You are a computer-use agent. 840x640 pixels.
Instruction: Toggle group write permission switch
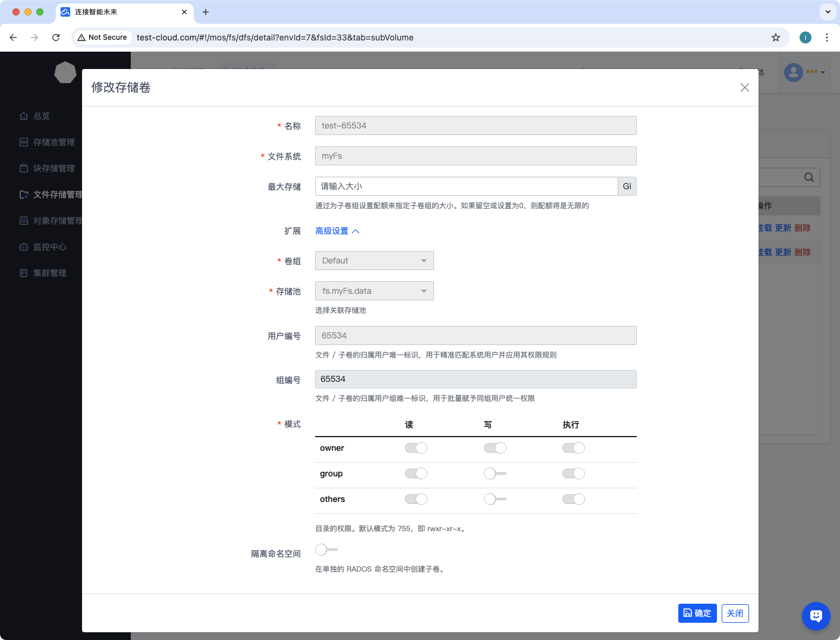[x=495, y=473]
